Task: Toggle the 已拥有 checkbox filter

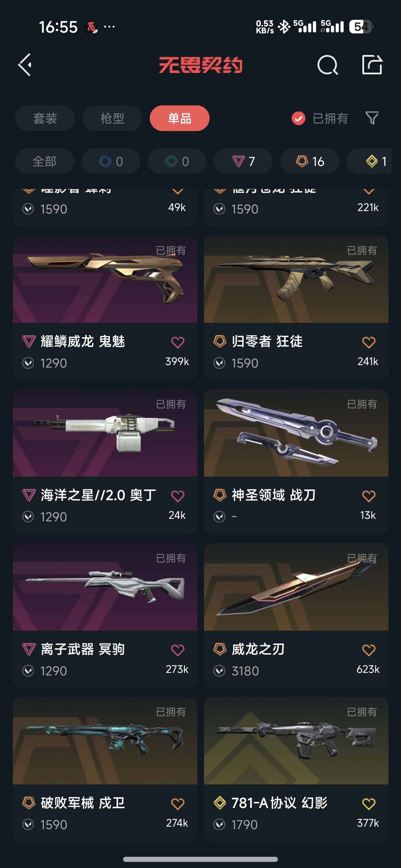Action: coord(299,118)
